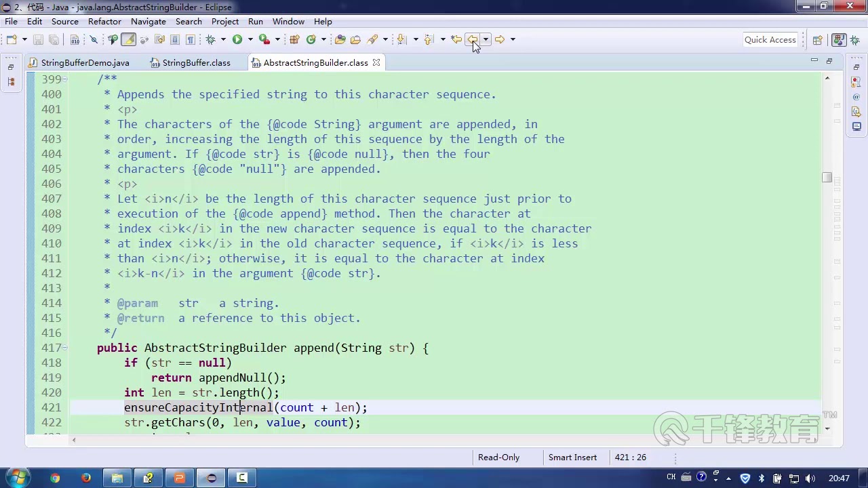868x488 pixels.
Task: Open the Back history dropdown arrow
Action: point(486,39)
